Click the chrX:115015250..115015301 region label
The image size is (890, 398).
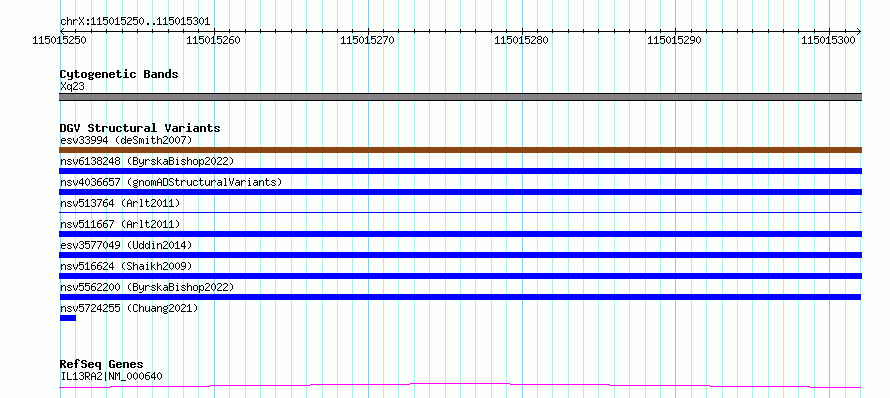[135, 21]
